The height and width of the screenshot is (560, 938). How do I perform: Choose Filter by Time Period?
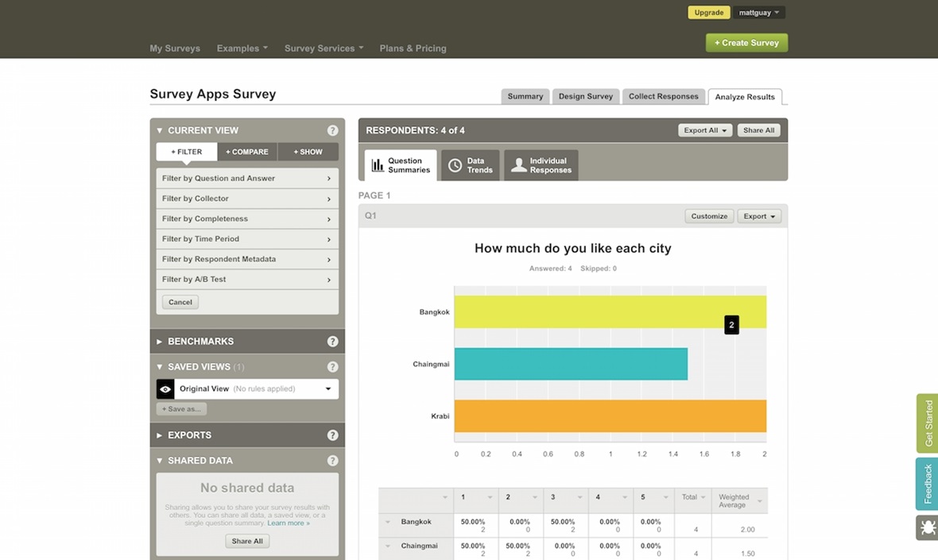247,239
